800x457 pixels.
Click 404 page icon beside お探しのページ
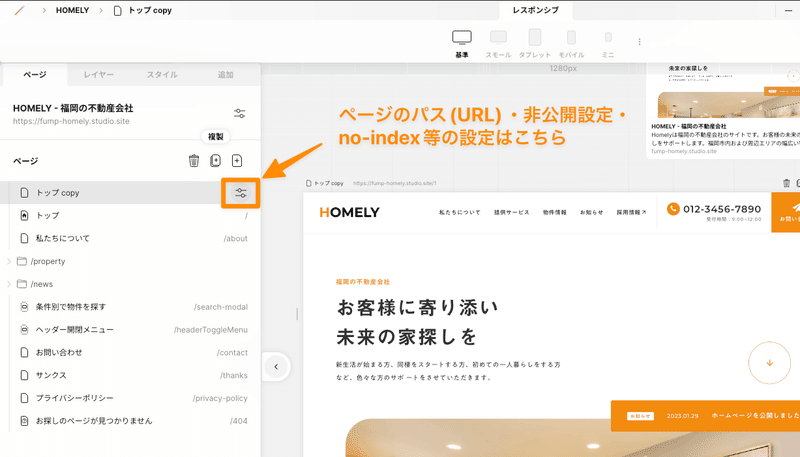click(x=24, y=421)
